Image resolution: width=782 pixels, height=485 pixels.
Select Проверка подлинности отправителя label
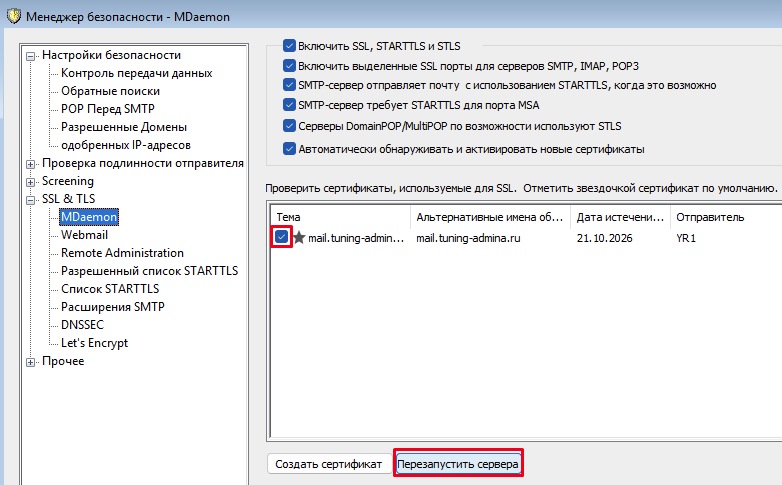[143, 163]
